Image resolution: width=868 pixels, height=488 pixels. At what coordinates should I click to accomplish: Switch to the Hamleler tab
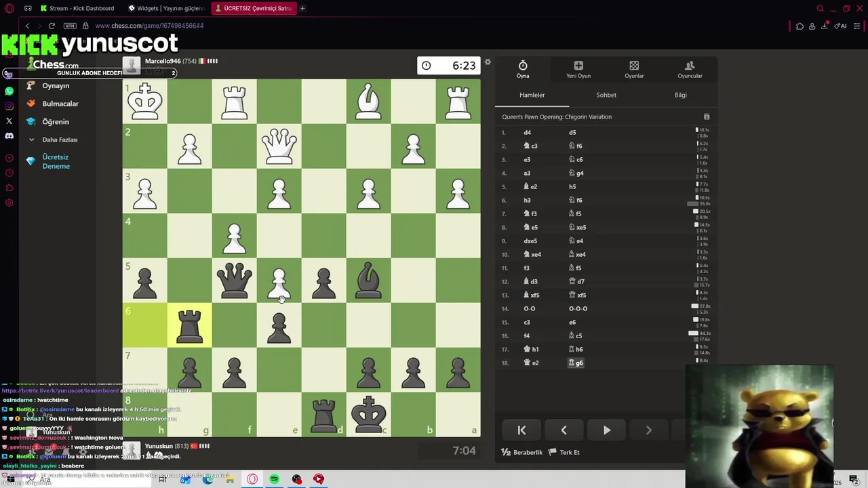(532, 95)
